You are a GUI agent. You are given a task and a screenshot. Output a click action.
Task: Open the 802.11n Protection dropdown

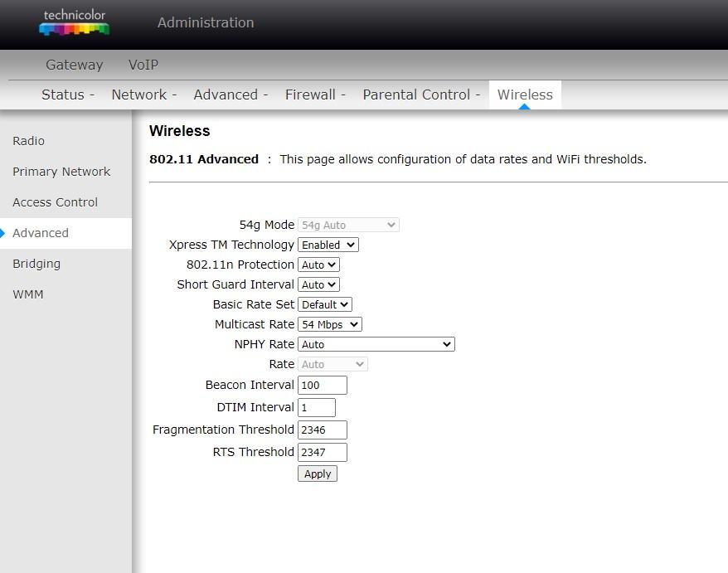(x=318, y=265)
